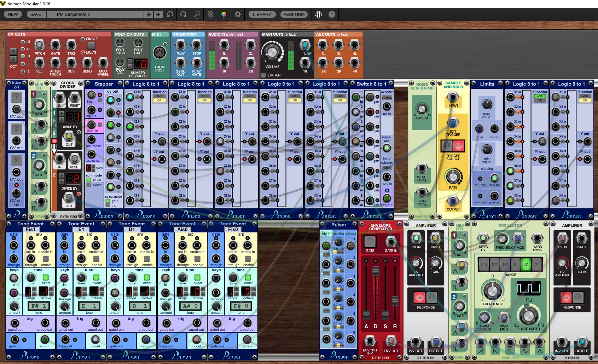Show the on-screen piano keyboard

coord(318,15)
